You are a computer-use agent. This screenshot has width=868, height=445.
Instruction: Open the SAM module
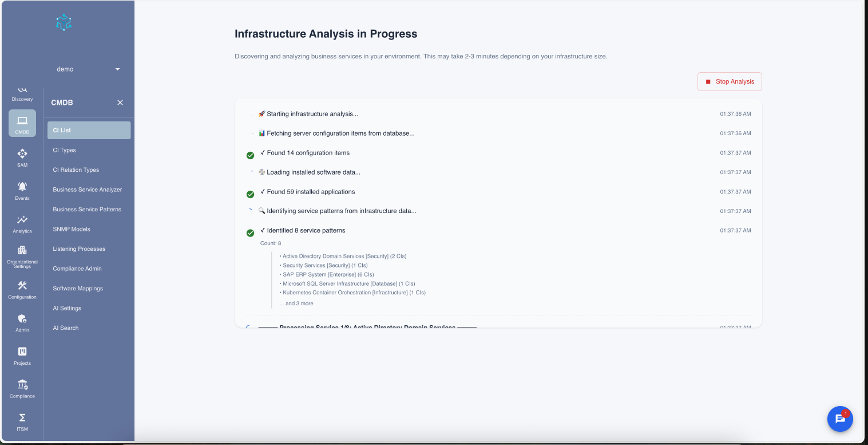(x=22, y=156)
